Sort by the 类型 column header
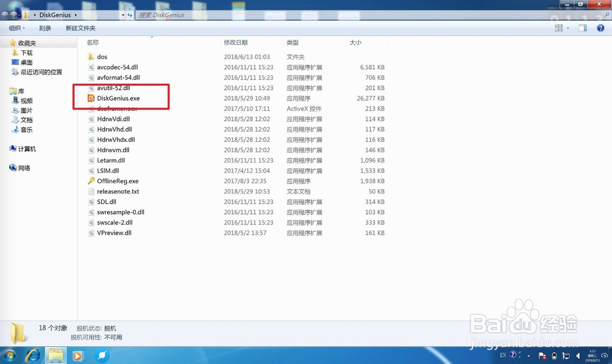 (293, 43)
